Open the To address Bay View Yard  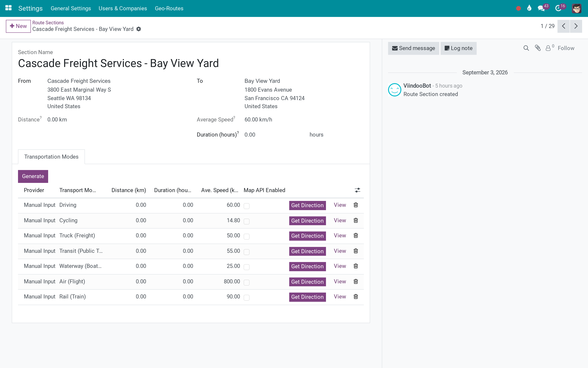pyautogui.click(x=262, y=81)
